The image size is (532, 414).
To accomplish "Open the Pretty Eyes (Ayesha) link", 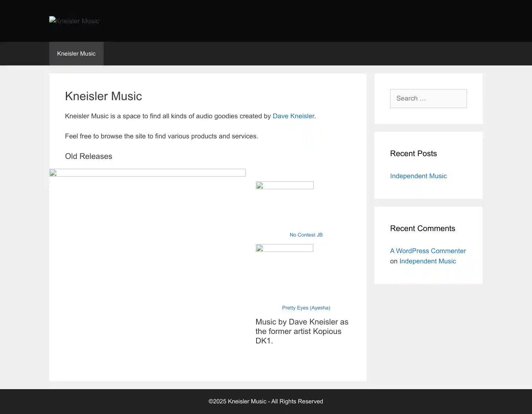I will coord(306,308).
